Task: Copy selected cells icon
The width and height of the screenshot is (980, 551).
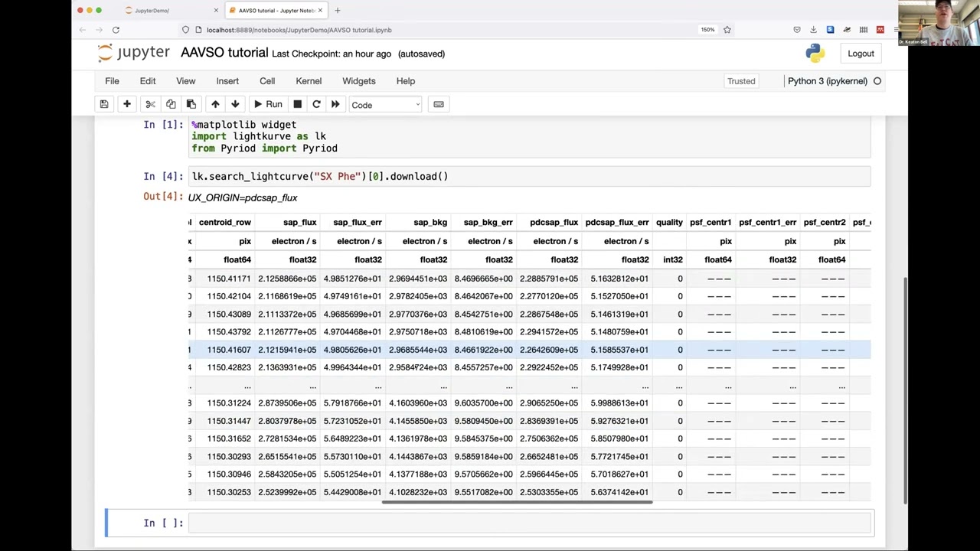Action: [171, 104]
